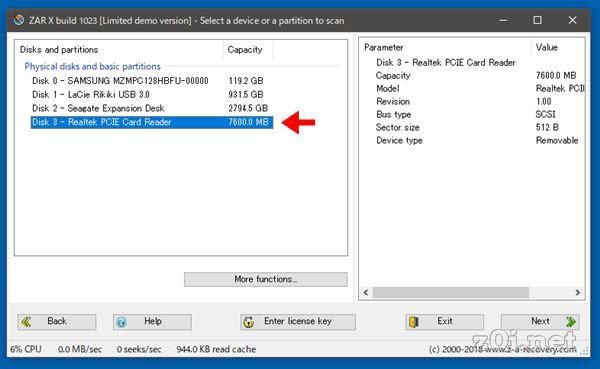Click 6% CPU in status bar
Image resolution: width=600 pixels, height=369 pixels.
click(x=26, y=349)
